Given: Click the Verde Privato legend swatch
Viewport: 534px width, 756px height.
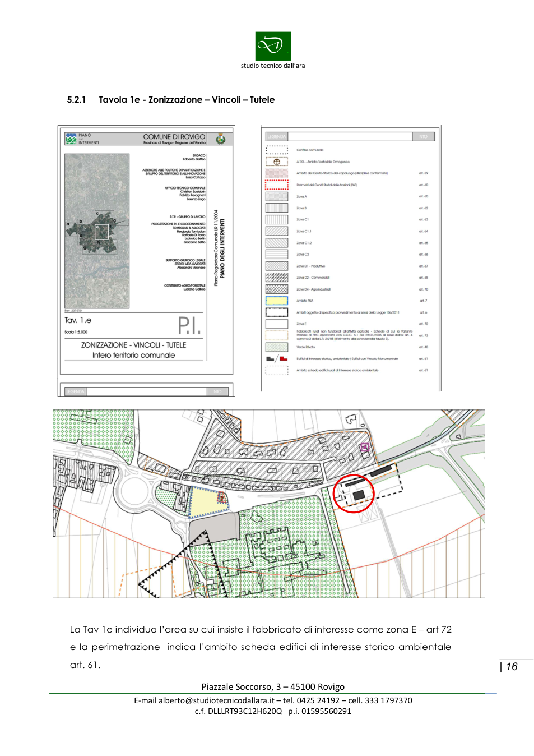Looking at the screenshot, I should tap(276, 347).
